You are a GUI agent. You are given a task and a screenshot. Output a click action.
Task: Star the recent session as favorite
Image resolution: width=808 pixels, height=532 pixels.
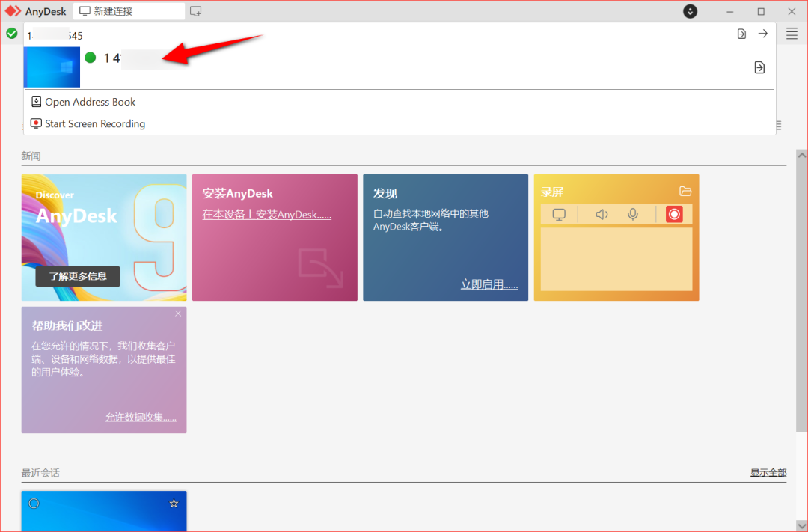coord(174,503)
